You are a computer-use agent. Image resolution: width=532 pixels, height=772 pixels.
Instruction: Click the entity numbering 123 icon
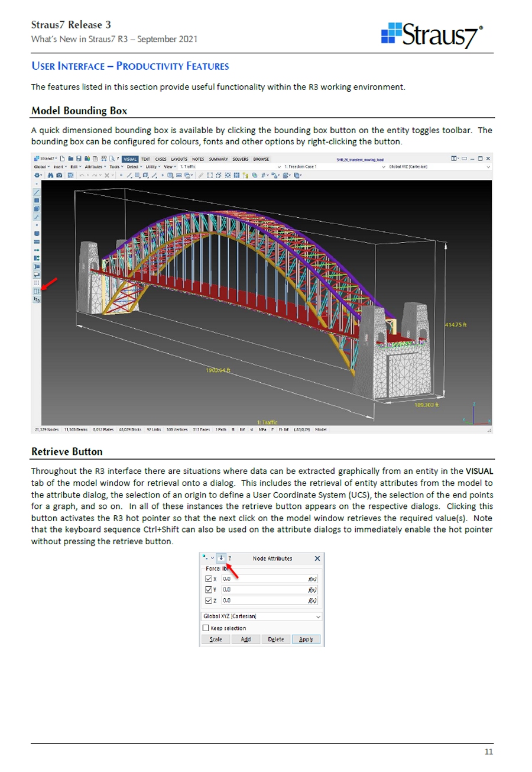36,300
